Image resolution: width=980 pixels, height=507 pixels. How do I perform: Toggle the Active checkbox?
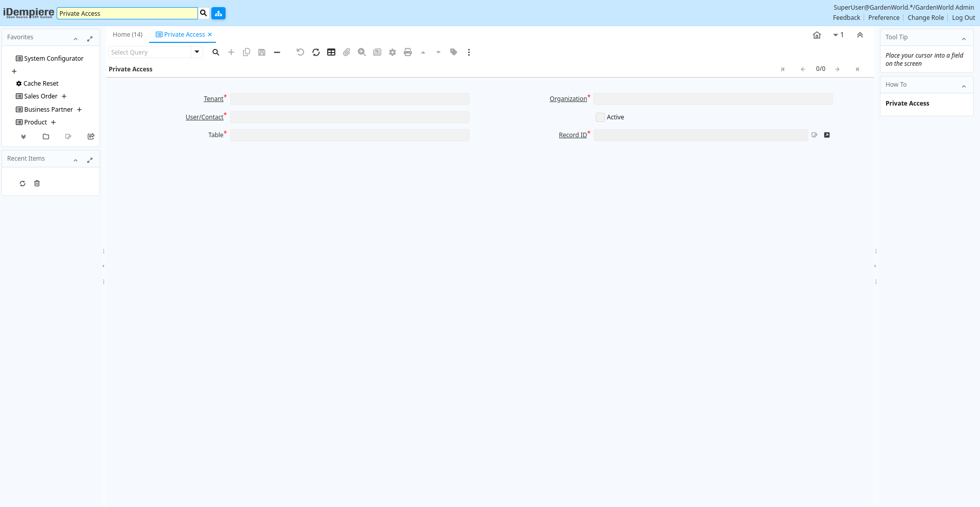point(600,117)
